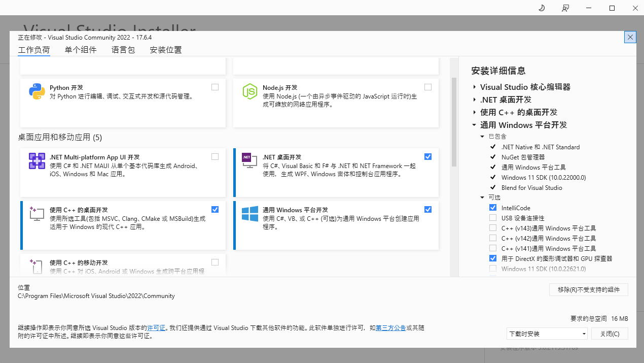Select the NuGet 包管理器 item
Image resolution: width=644 pixels, height=363 pixels.
(x=523, y=157)
